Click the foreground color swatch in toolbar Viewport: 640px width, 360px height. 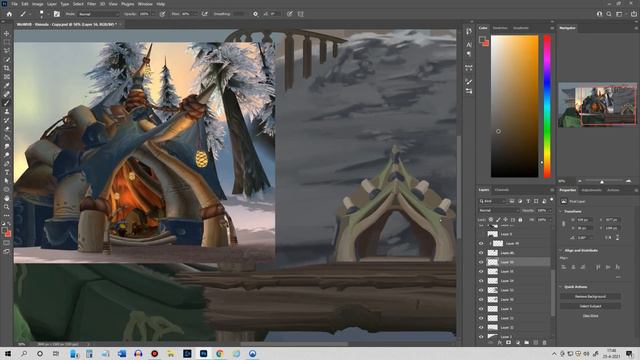click(x=4, y=231)
